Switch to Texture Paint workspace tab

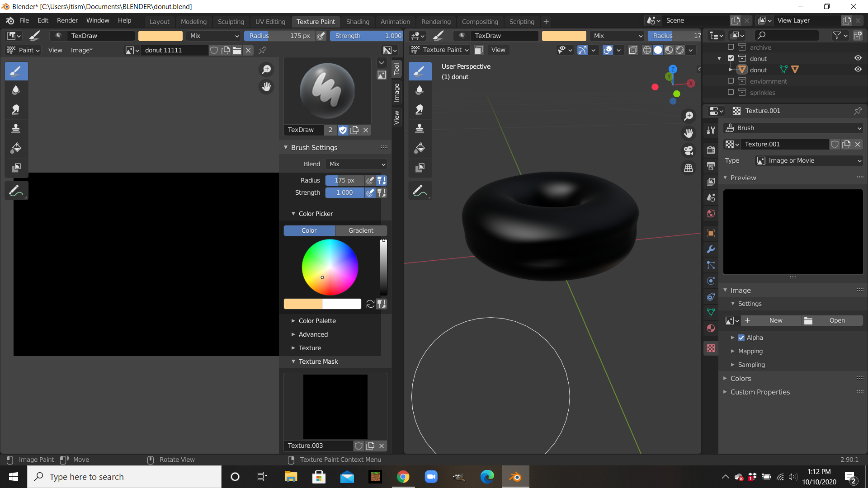(x=316, y=21)
